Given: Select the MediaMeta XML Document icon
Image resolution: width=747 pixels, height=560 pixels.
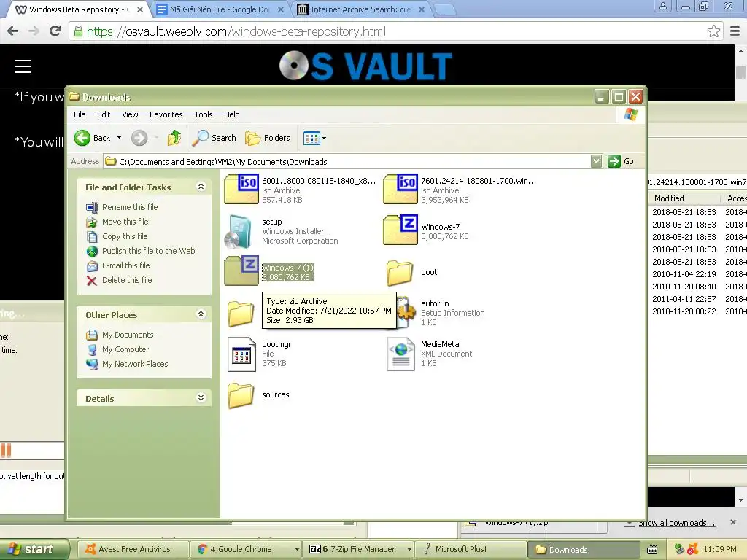Looking at the screenshot, I should pyautogui.click(x=400, y=354).
